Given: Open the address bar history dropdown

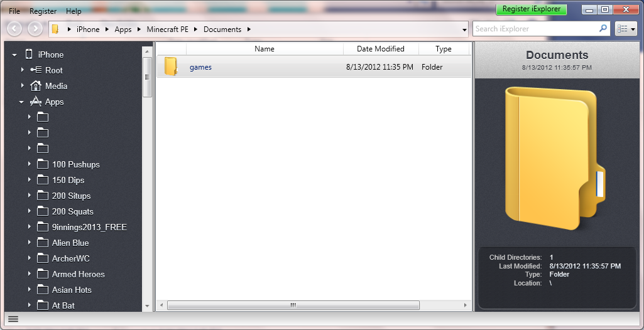Looking at the screenshot, I should 464,30.
